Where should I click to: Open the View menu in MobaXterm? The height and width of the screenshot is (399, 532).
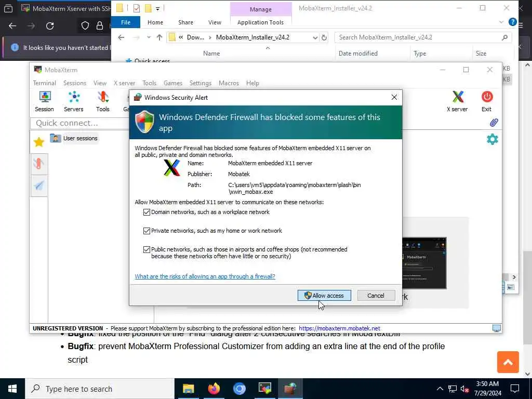(100, 83)
